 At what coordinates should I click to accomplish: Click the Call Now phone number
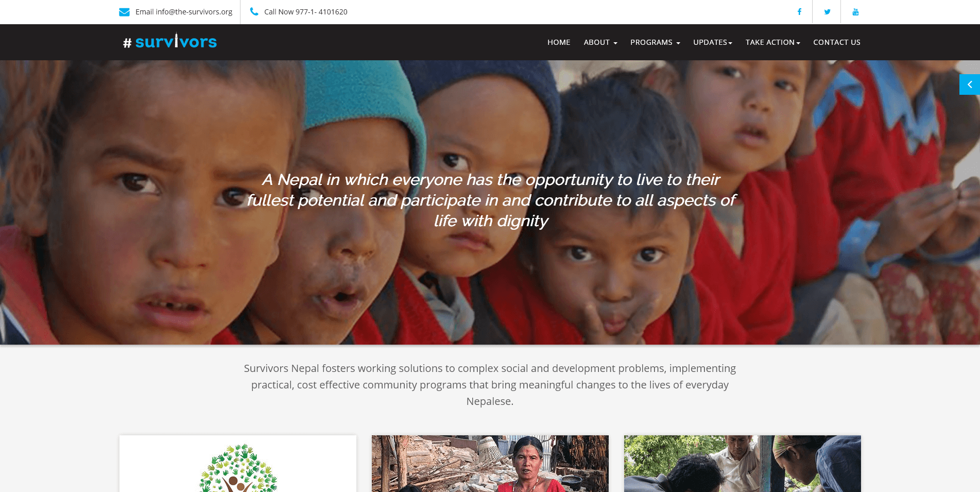click(x=306, y=12)
